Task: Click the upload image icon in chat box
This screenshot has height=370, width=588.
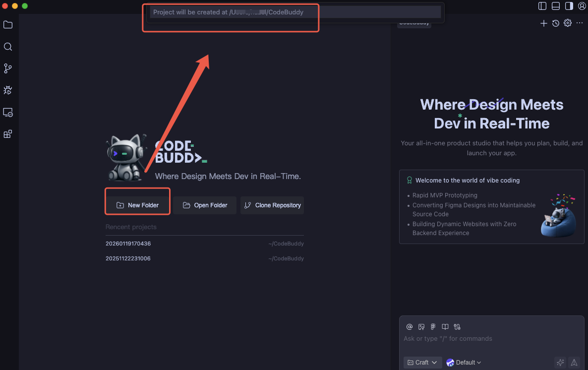Action: pos(421,327)
